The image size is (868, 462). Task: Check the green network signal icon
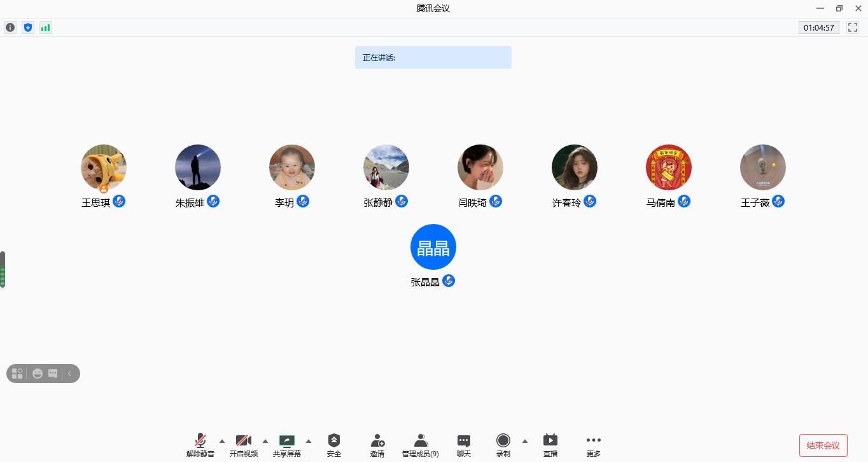(45, 27)
